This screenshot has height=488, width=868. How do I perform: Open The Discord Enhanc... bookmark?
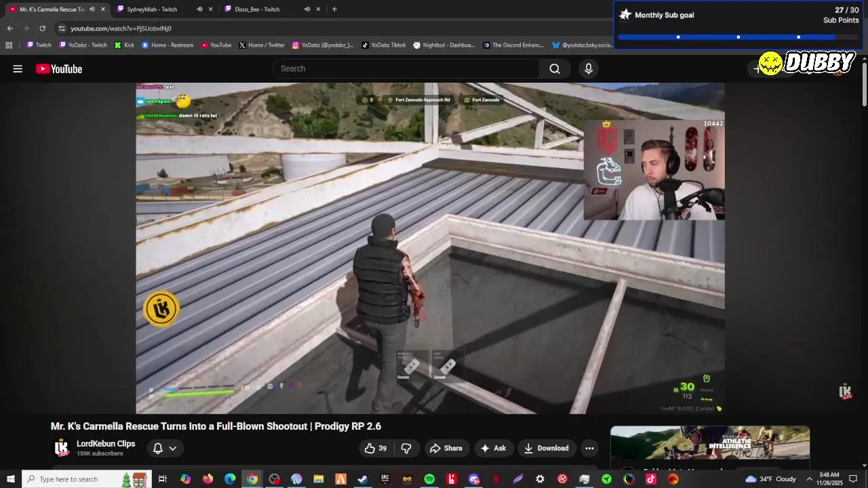(x=513, y=45)
